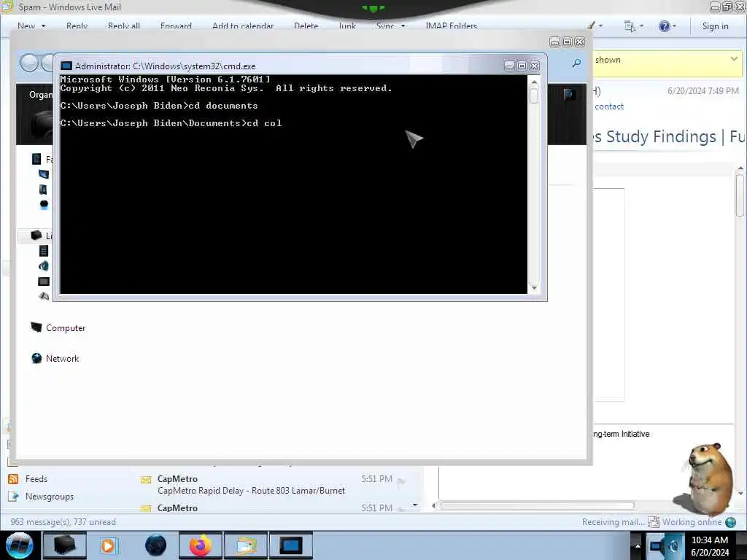Click inside the command prompt text area
Screen dimensions: 747x560
click(x=293, y=184)
